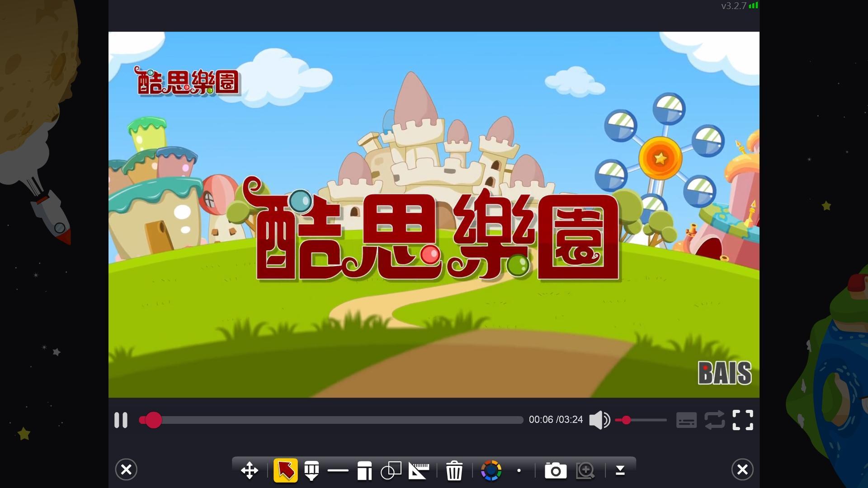
Task: Clear annotations with trash can icon
Action: tap(454, 470)
